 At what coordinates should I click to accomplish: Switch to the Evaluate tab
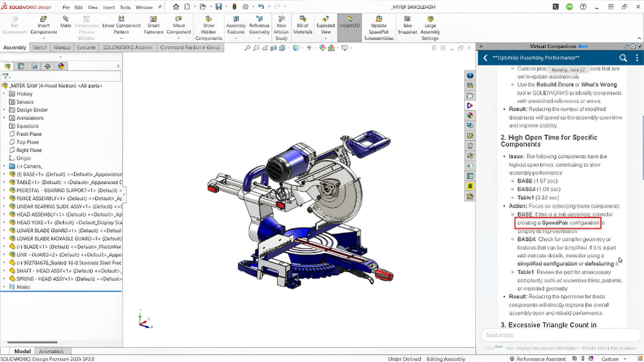pos(86,48)
